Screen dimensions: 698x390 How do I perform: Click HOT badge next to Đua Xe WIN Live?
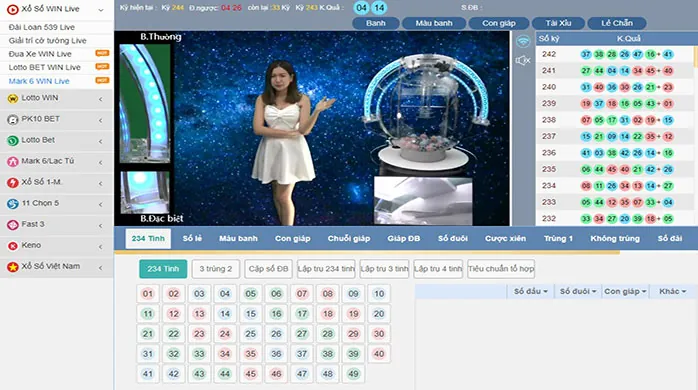pyautogui.click(x=102, y=53)
